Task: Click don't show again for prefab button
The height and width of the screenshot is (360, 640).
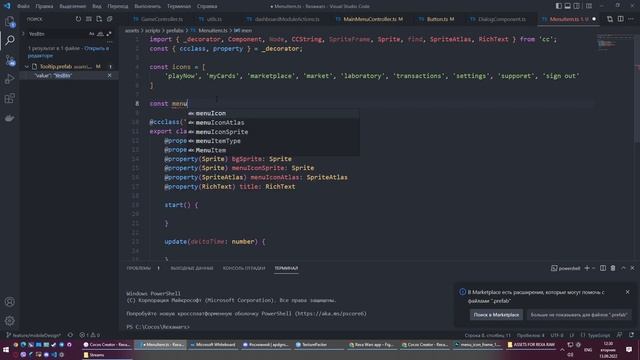Action: pyautogui.click(x=579, y=315)
